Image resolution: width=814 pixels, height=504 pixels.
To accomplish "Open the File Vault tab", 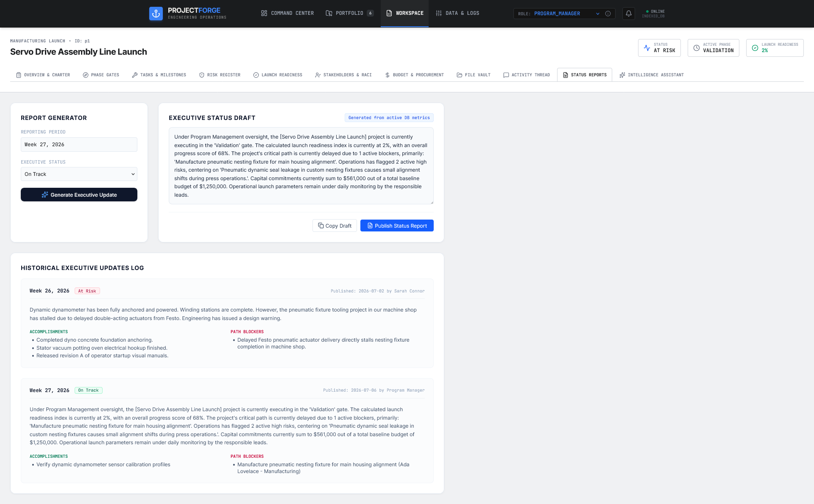I will click(x=474, y=75).
